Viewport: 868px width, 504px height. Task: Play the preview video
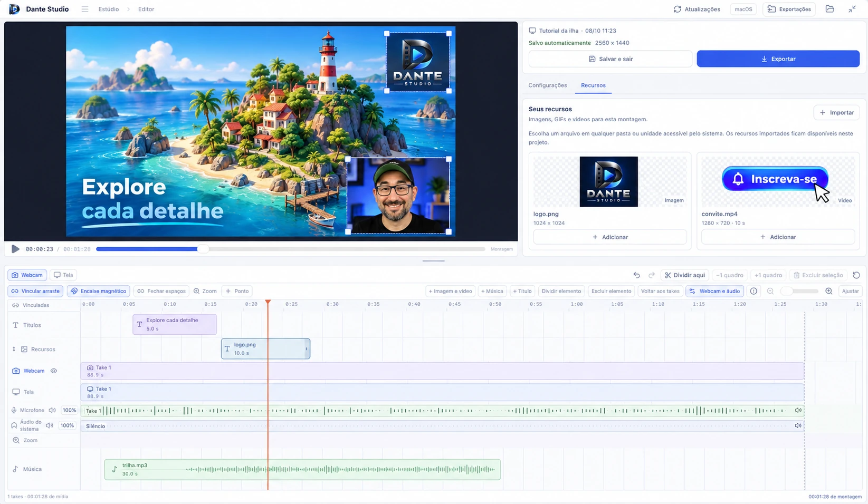tap(15, 249)
